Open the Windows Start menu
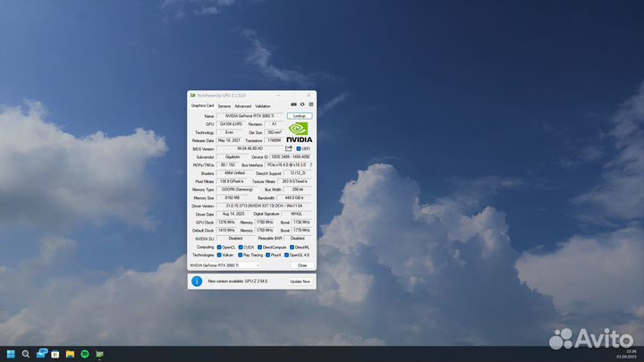Screen dimensions: 644x362 click(11, 354)
